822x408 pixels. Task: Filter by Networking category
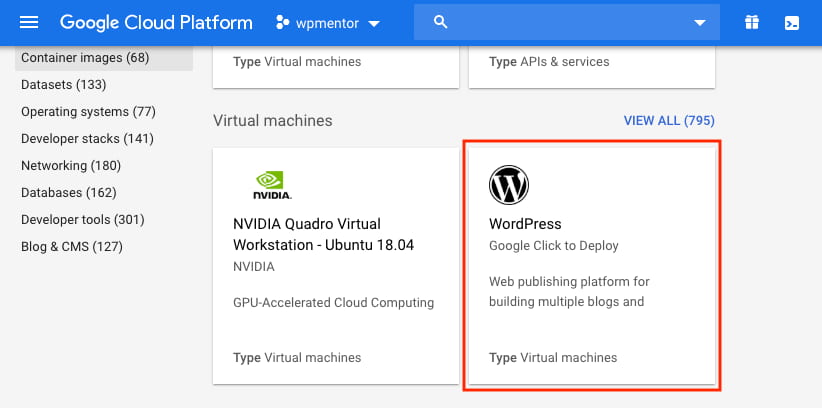(x=71, y=166)
